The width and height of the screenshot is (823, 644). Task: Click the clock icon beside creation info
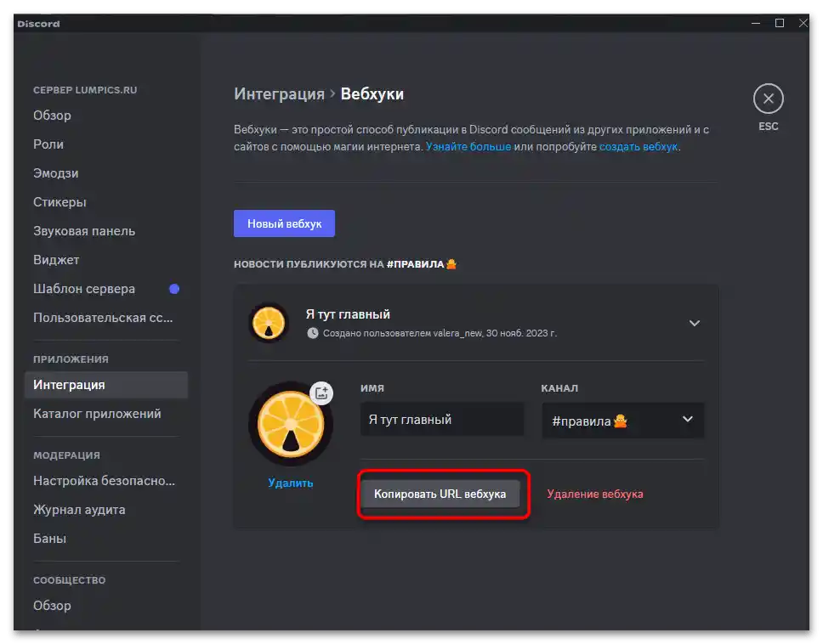[x=312, y=333]
